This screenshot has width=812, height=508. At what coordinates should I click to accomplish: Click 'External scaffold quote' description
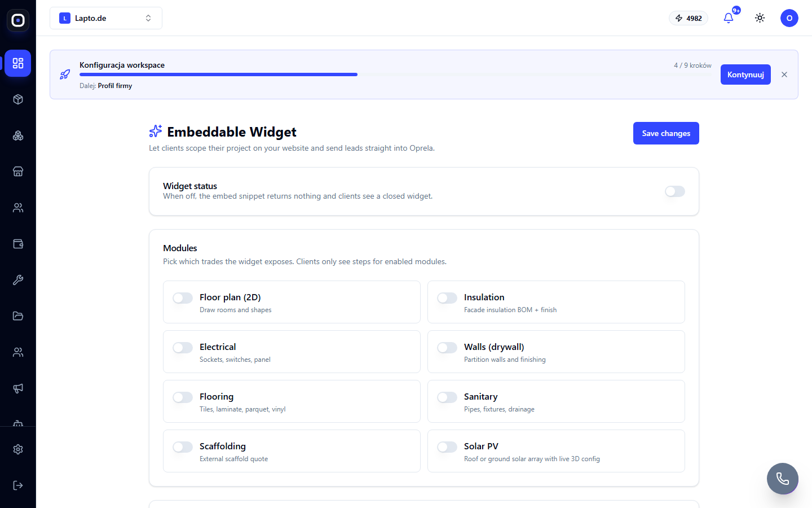[233, 459]
